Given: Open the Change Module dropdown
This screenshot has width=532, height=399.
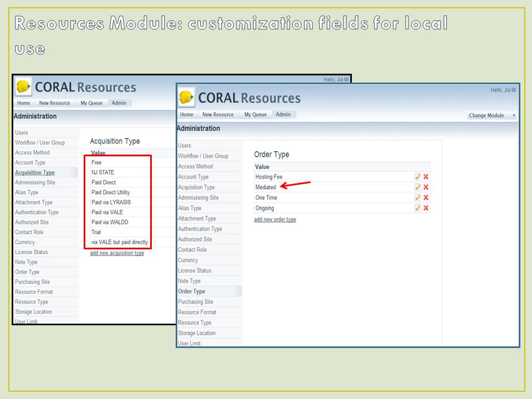Looking at the screenshot, I should [492, 115].
